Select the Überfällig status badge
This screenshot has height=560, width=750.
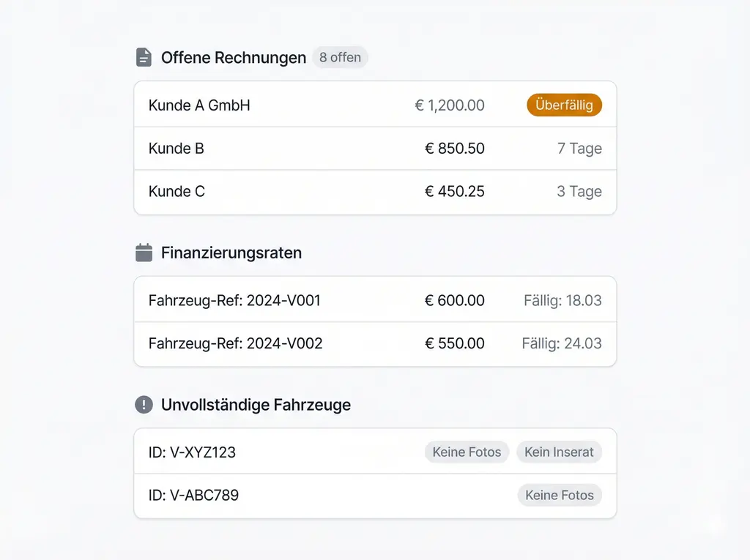click(x=564, y=105)
